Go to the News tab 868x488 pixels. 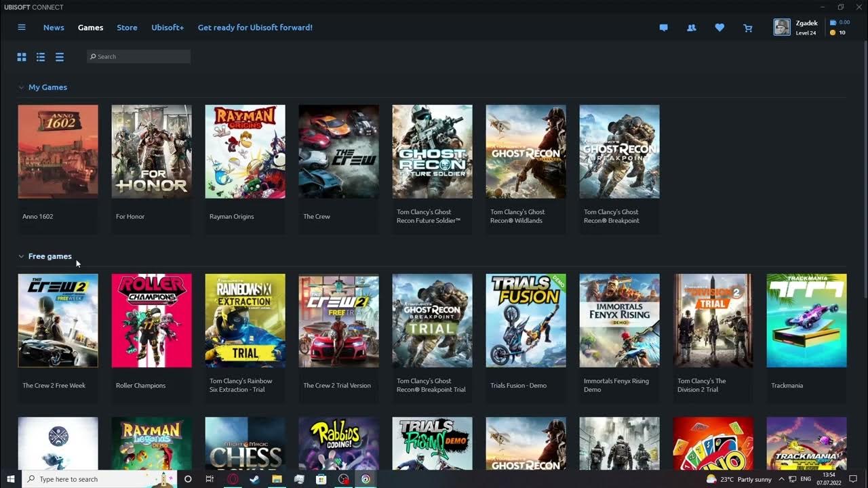(x=54, y=28)
